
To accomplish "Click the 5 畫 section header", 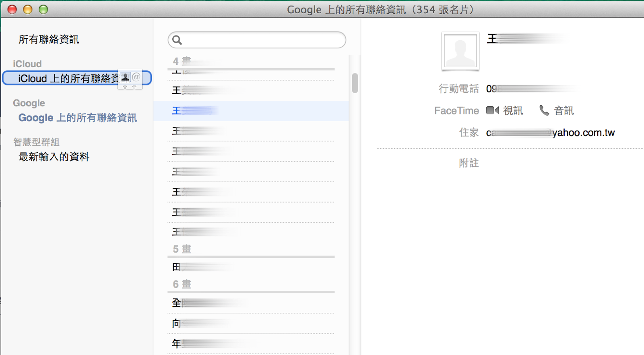I will 182,249.
